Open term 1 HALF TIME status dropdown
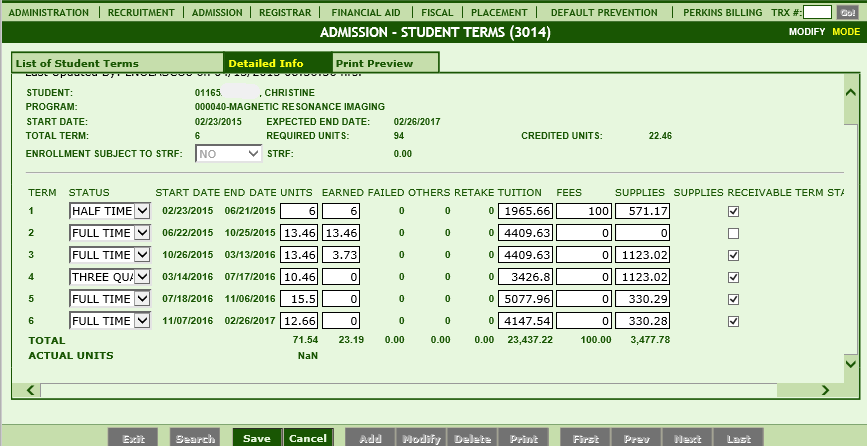The image size is (867, 446). [x=109, y=211]
